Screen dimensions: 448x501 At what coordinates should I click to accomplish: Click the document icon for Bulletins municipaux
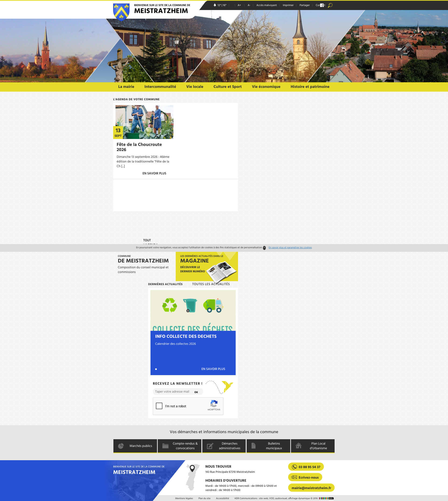point(254,446)
